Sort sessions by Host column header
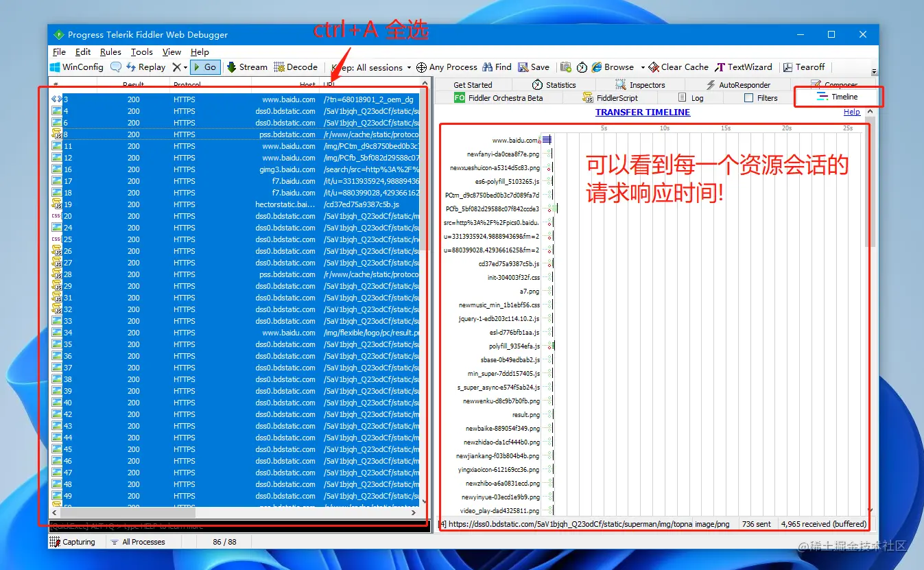The image size is (924, 570). pos(308,85)
